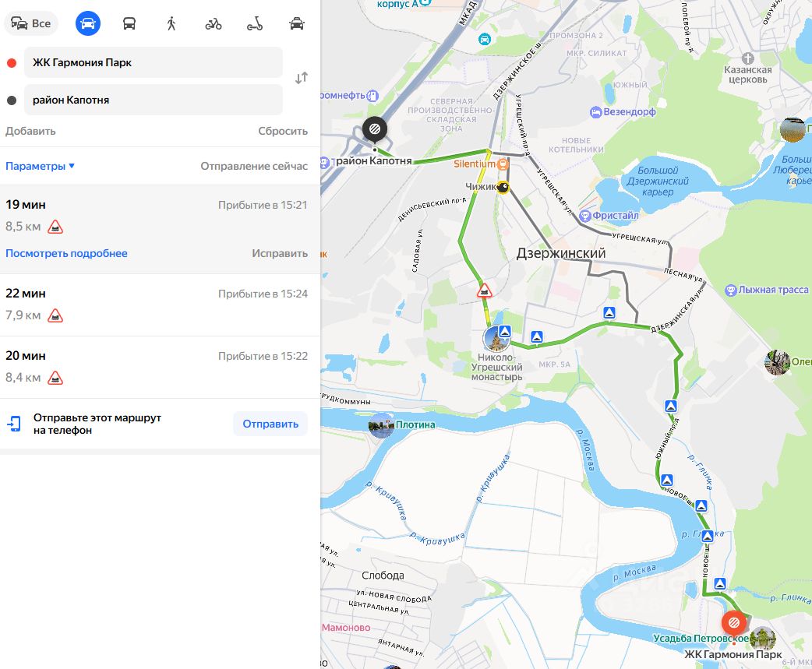Show all transport modes via Все

[x=31, y=23]
